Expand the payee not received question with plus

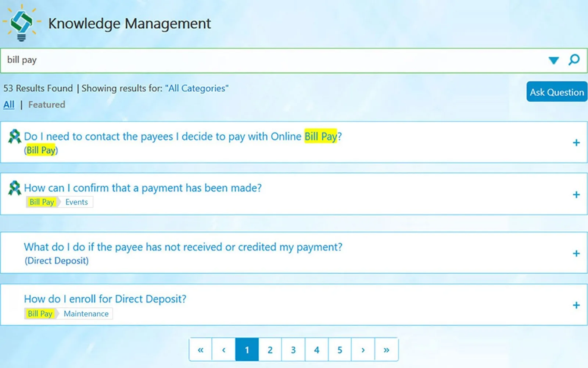[576, 254]
